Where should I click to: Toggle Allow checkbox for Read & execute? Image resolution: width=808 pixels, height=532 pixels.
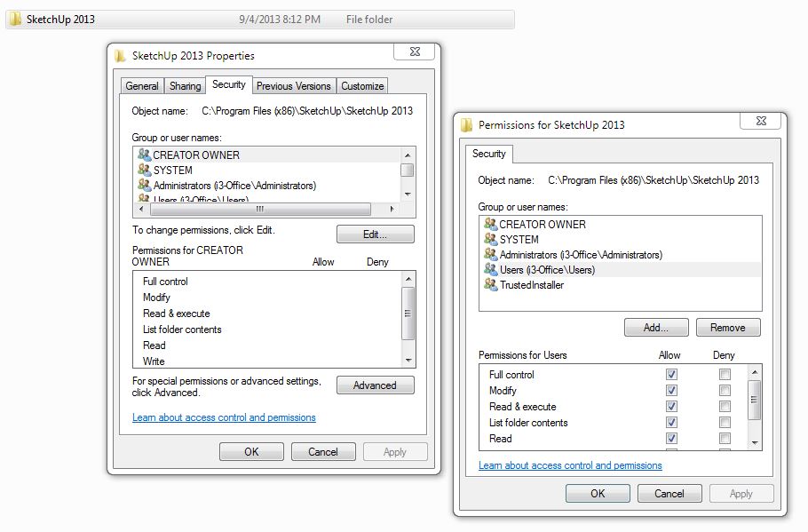pos(671,407)
